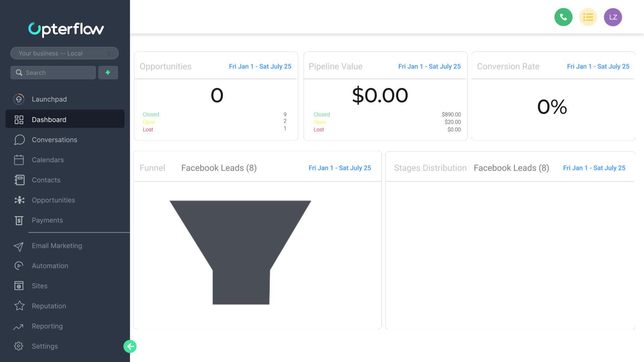Select the Reputation star icon
Viewport: 644px width, 362px height.
[x=19, y=306]
